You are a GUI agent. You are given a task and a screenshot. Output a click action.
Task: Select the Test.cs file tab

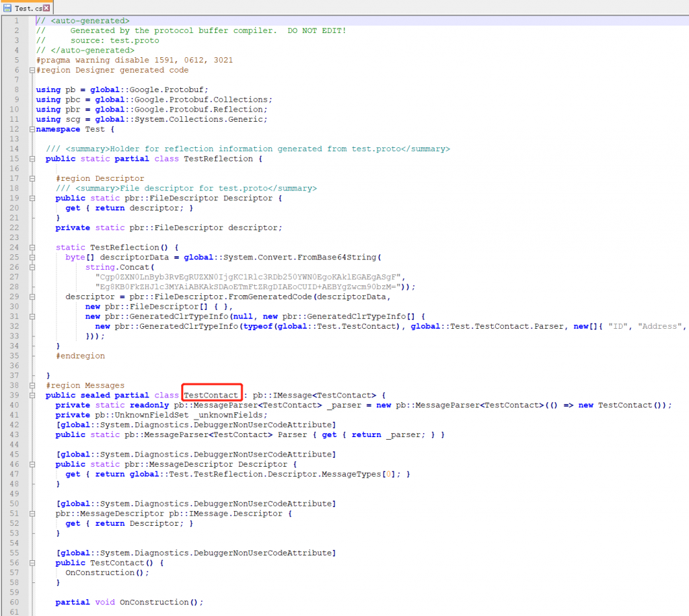tap(26, 8)
